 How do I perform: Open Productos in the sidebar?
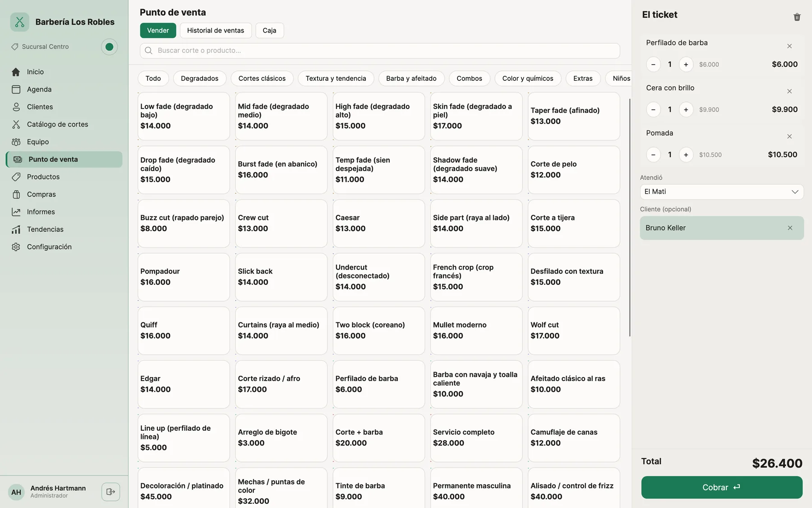point(64,177)
